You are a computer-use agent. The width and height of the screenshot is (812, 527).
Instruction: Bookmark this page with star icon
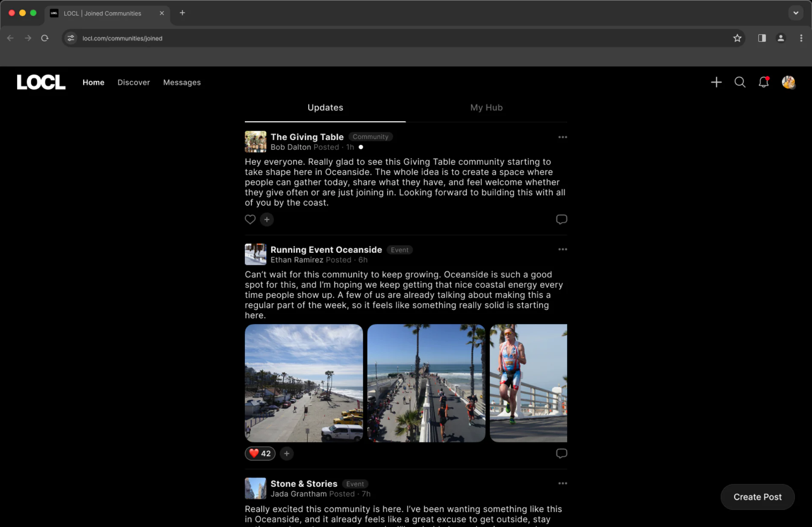click(737, 38)
